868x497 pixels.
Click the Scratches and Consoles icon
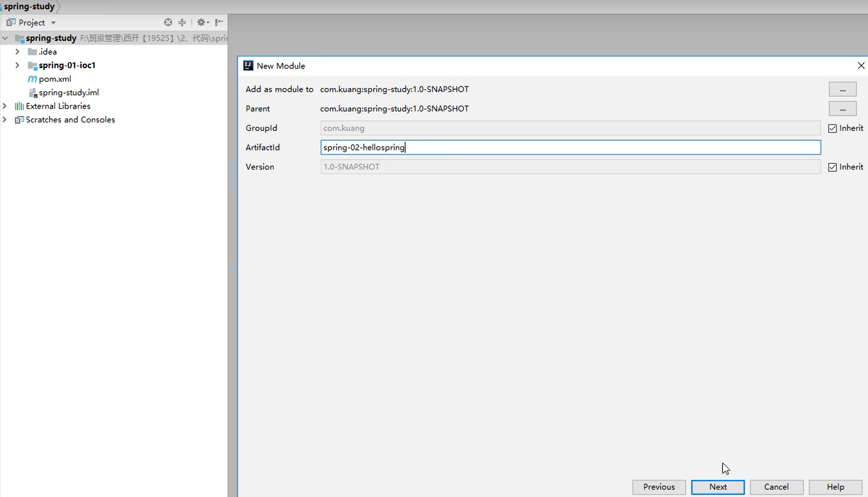click(19, 120)
